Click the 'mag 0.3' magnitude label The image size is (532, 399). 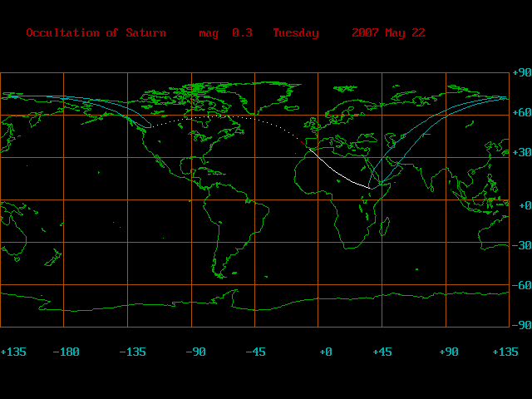pos(225,33)
